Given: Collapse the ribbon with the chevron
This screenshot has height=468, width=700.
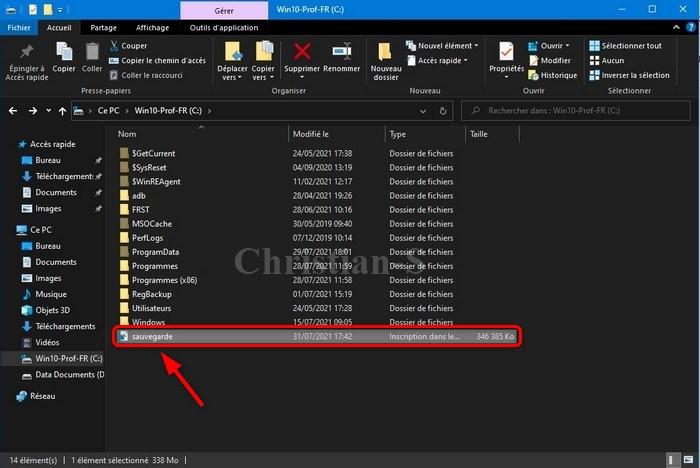Looking at the screenshot, I should 676,27.
